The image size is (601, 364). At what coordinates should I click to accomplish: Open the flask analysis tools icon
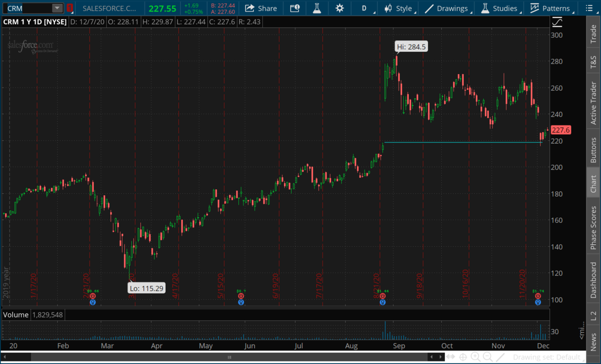[x=317, y=8]
